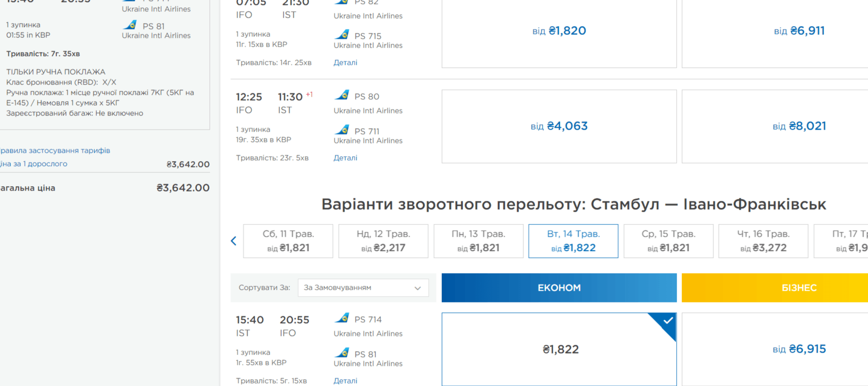
Task: Click the airline logo next to PS 80
Action: (342, 95)
